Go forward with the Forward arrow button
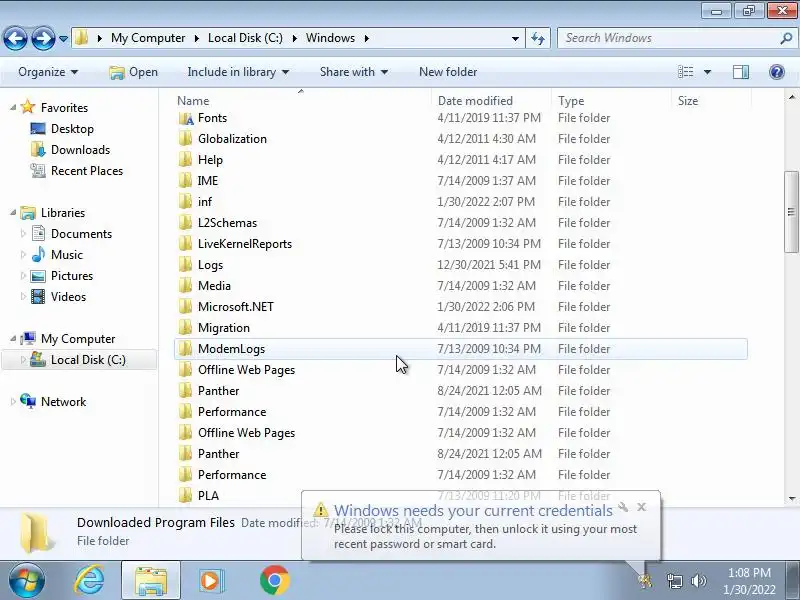Viewport: 800px width, 600px height. [x=43, y=38]
